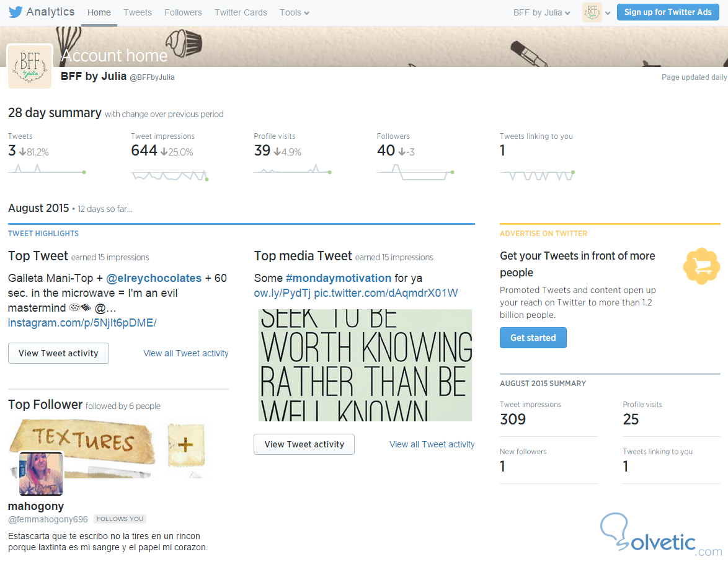728x562 pixels.
Task: Click the yellow shopping cart badge icon
Action: pyautogui.click(x=701, y=266)
